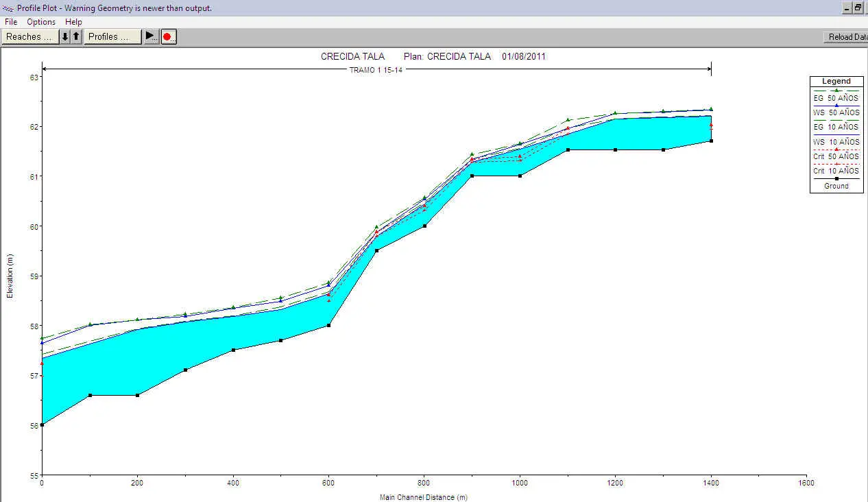Viewport: 868px width, 502px height.
Task: Open the File menu
Action: click(x=11, y=22)
